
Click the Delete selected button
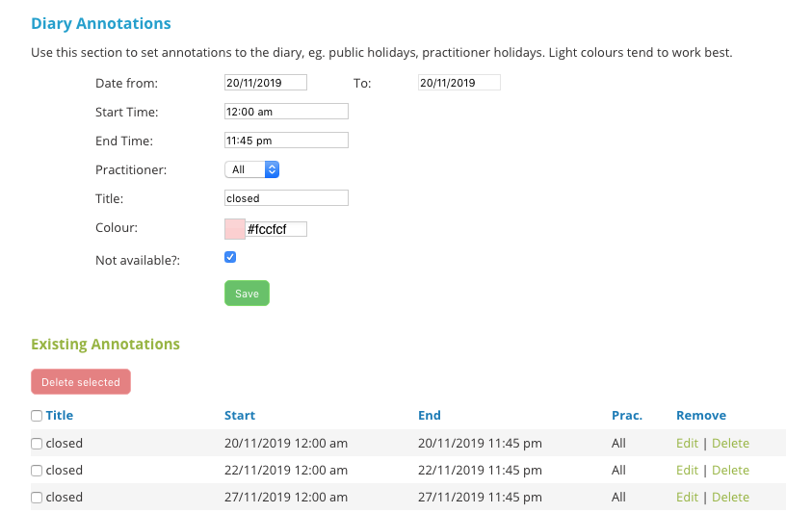(x=81, y=381)
